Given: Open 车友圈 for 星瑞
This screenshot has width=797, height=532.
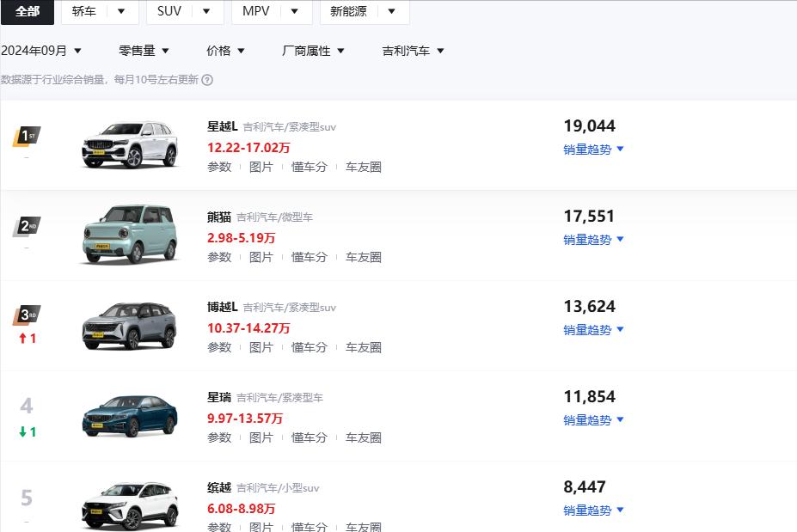Looking at the screenshot, I should pyautogui.click(x=364, y=438).
